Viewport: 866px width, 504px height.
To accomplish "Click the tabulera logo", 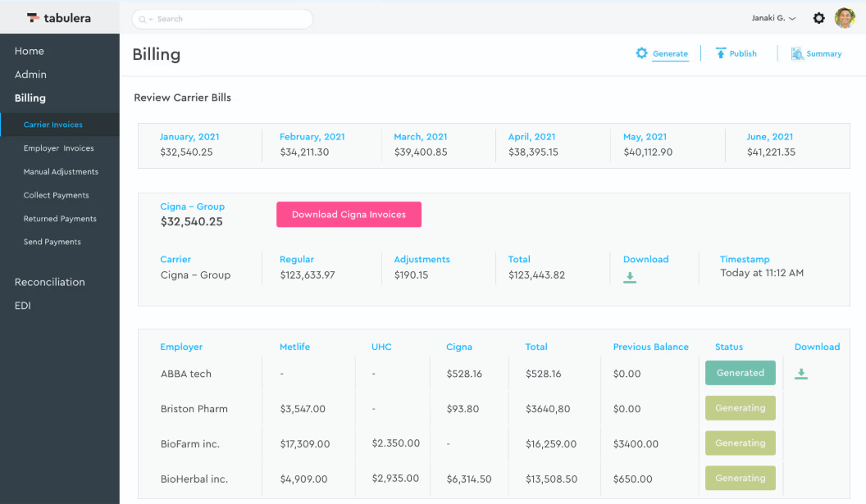I will pyautogui.click(x=59, y=17).
